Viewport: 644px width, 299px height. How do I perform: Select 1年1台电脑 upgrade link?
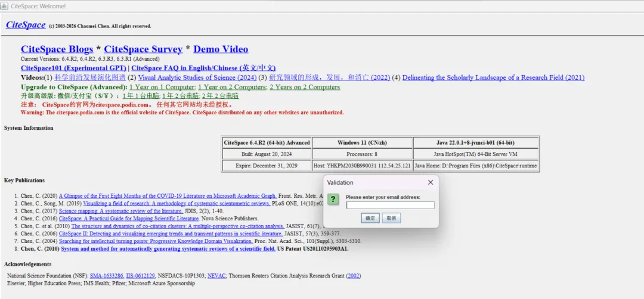pyautogui.click(x=141, y=96)
